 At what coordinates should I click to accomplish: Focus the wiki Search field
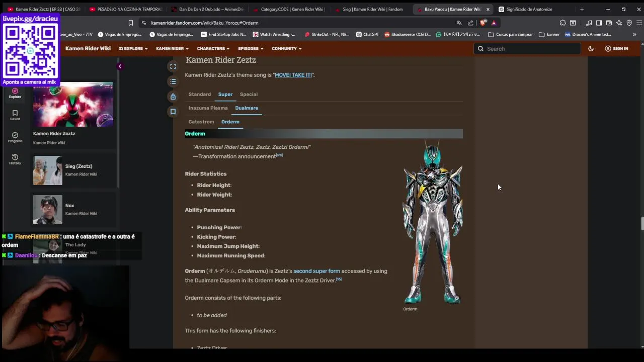[x=527, y=49]
